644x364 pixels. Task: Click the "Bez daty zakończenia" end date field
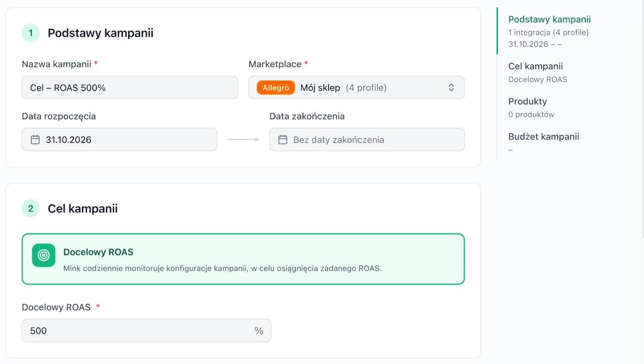367,140
